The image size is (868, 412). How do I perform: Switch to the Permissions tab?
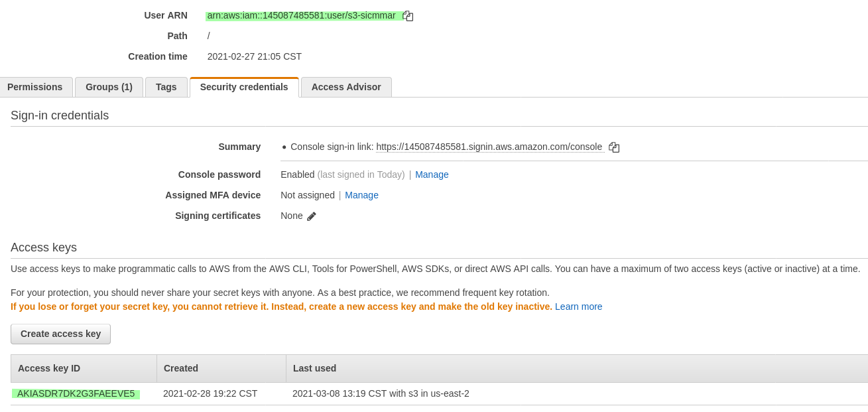[x=35, y=87]
